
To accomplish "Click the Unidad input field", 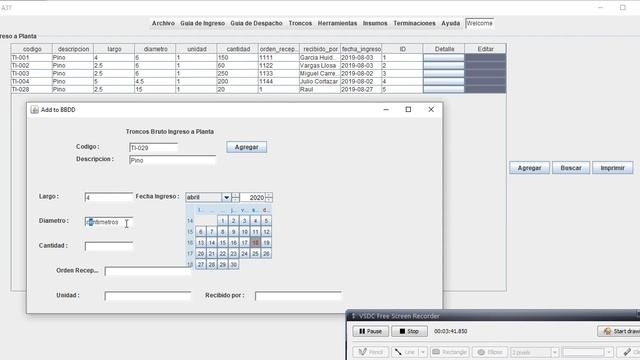I will [x=148, y=296].
